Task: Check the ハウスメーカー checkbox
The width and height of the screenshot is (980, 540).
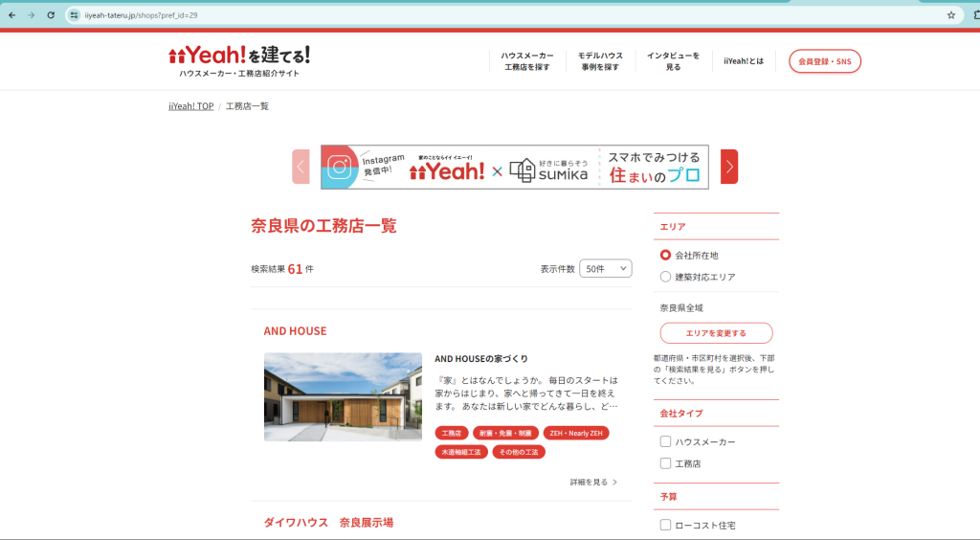Action: [x=666, y=441]
